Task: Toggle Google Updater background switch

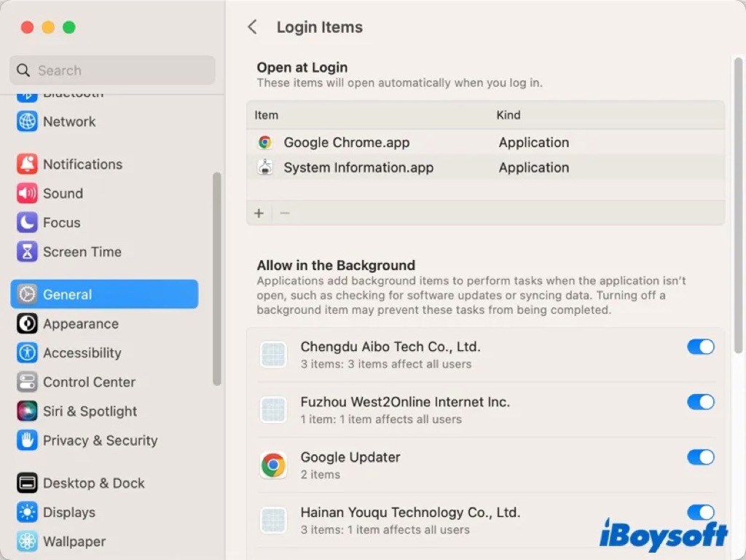Action: [x=701, y=457]
